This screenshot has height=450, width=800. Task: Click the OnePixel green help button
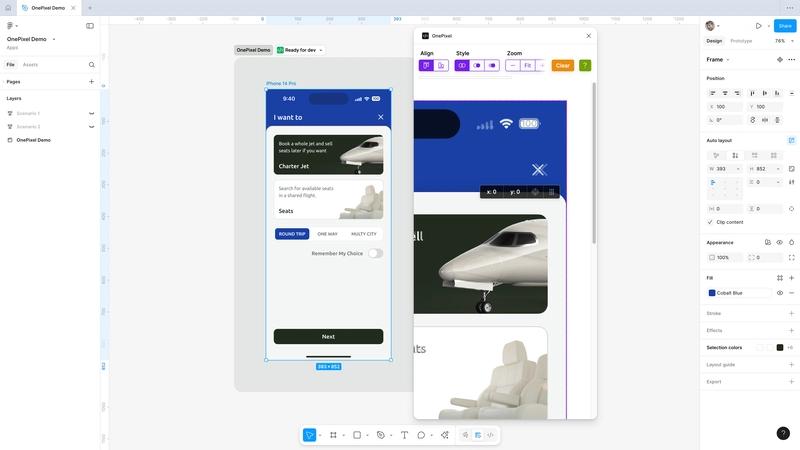click(x=585, y=65)
